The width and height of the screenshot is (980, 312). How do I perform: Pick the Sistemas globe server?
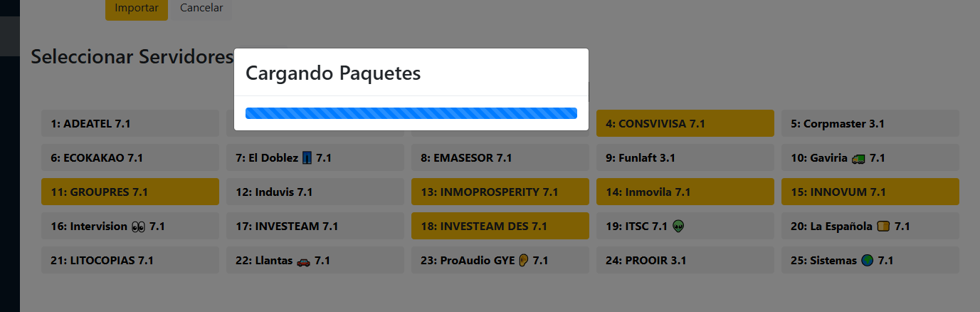(x=870, y=260)
